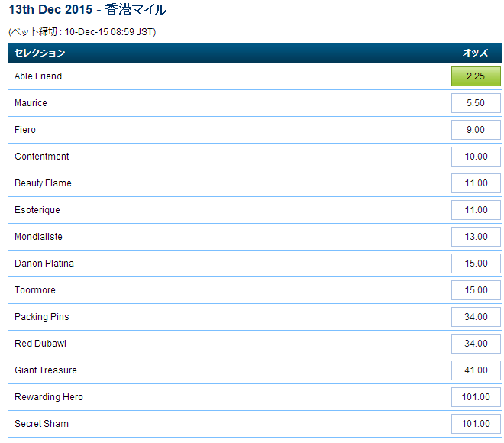This screenshot has height=443, width=504.
Task: Pick Fiero at 9.00 odds
Action: pyautogui.click(x=476, y=130)
